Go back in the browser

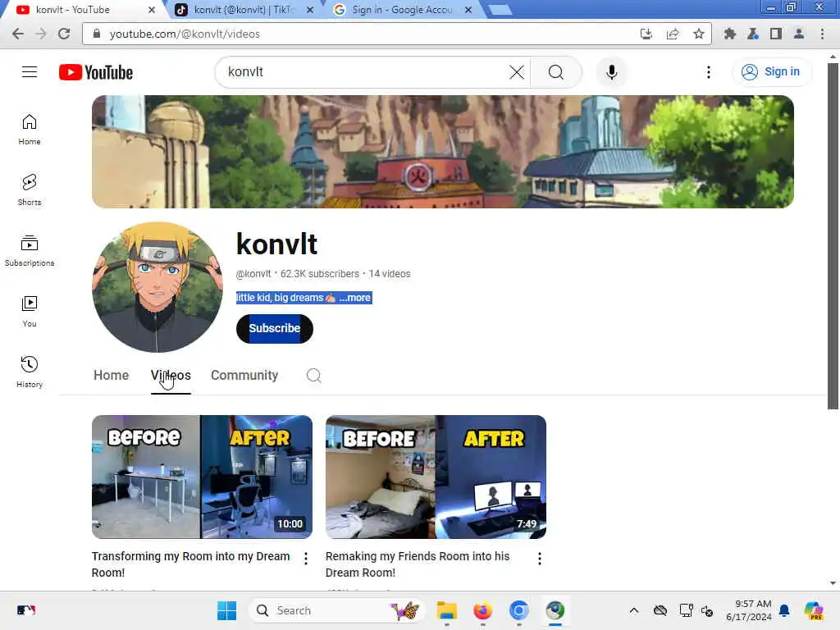(x=18, y=34)
